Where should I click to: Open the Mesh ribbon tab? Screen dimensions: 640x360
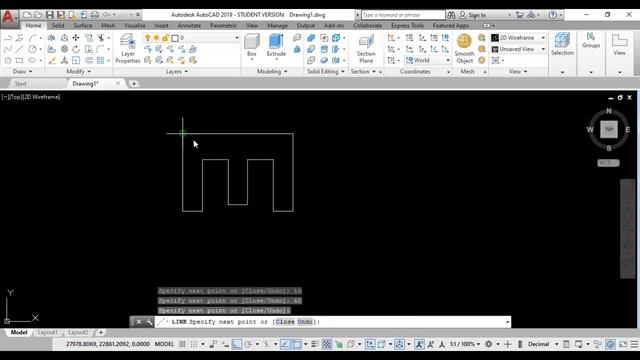click(x=108, y=26)
